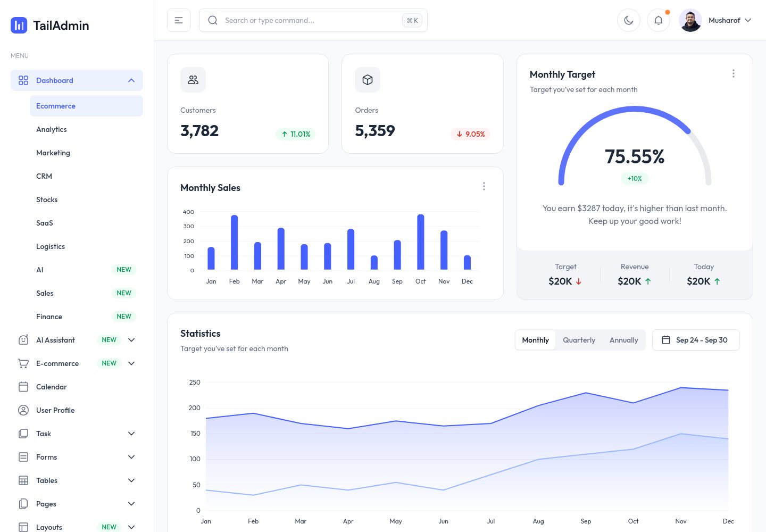The image size is (766, 532).
Task: Expand the Task menu chevron
Action: (x=131, y=434)
